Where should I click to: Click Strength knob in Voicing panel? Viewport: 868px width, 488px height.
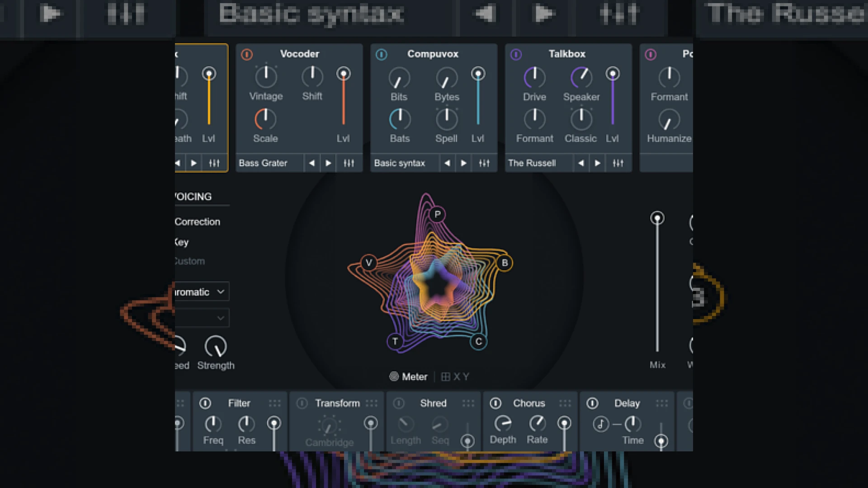(x=216, y=347)
